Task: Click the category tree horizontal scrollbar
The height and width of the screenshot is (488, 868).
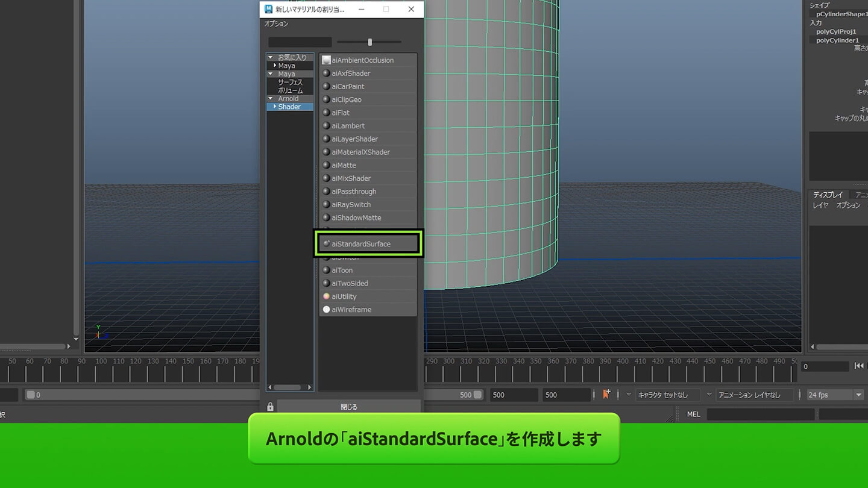Action: point(288,387)
